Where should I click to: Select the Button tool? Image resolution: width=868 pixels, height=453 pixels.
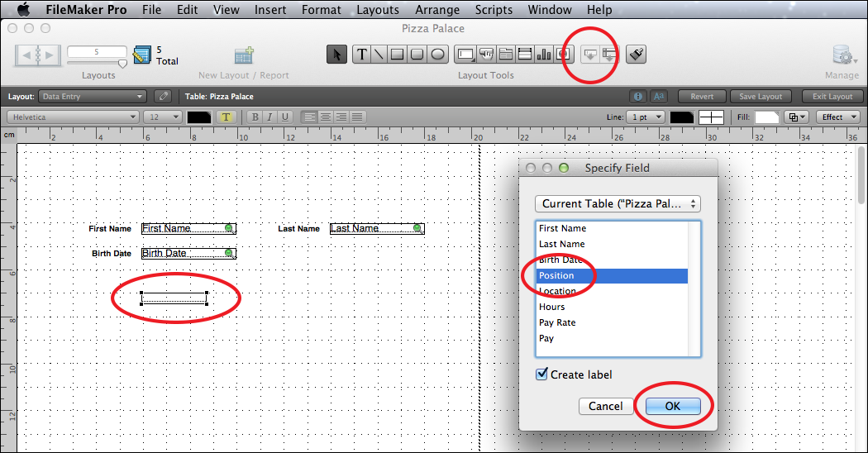click(486, 55)
